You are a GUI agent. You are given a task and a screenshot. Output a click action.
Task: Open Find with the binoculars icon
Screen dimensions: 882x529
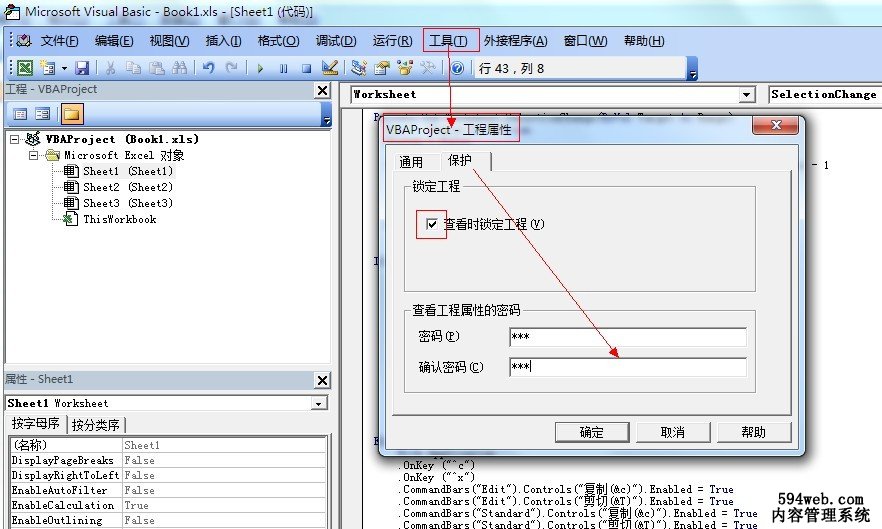(x=179, y=68)
